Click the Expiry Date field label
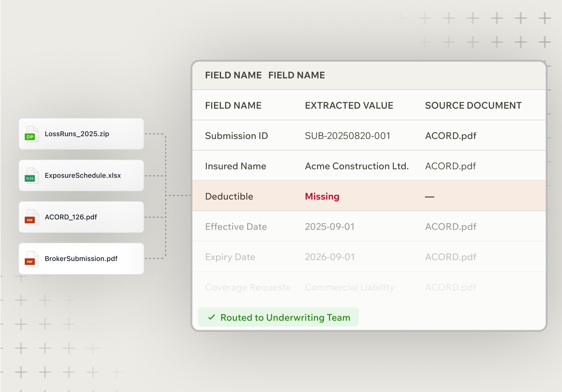 click(x=230, y=257)
